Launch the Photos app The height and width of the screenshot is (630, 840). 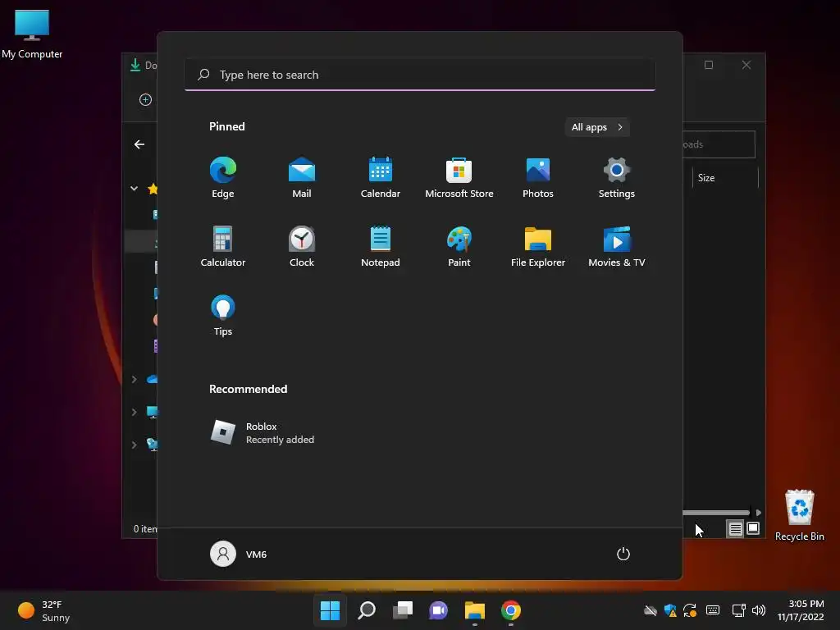(x=538, y=178)
